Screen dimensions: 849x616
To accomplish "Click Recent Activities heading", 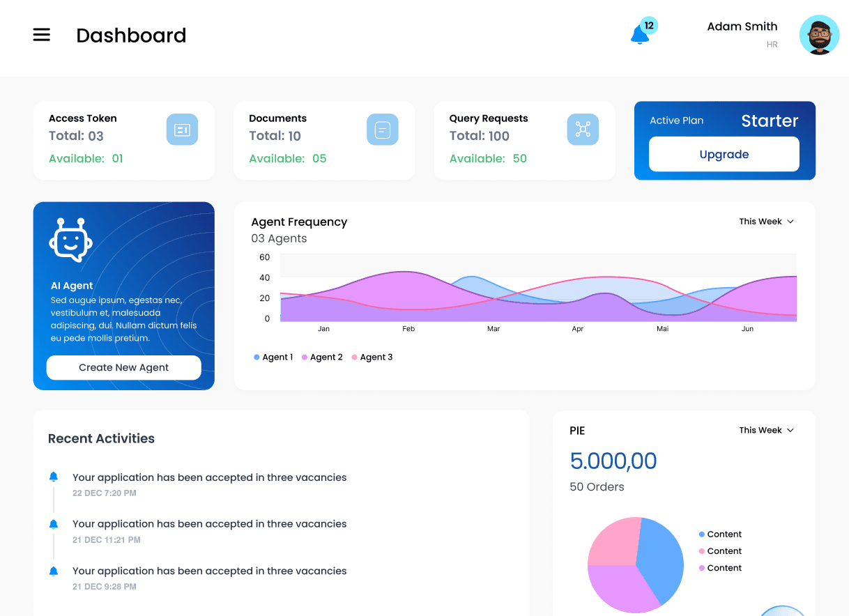I will coord(101,438).
